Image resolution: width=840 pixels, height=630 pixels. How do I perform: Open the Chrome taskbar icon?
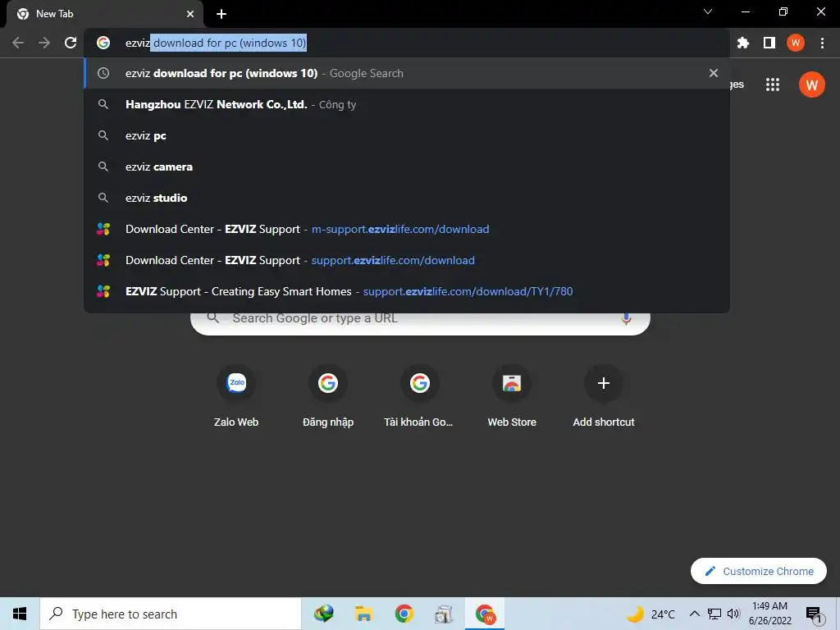[x=404, y=614]
